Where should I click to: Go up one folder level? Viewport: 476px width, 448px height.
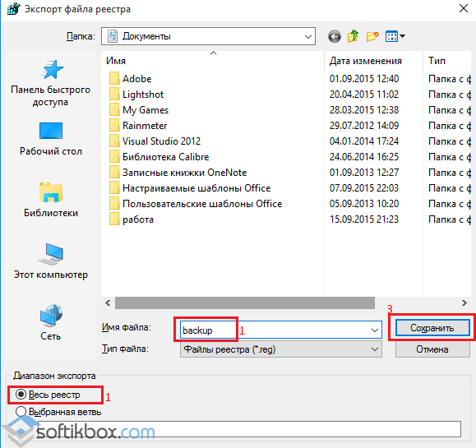353,36
